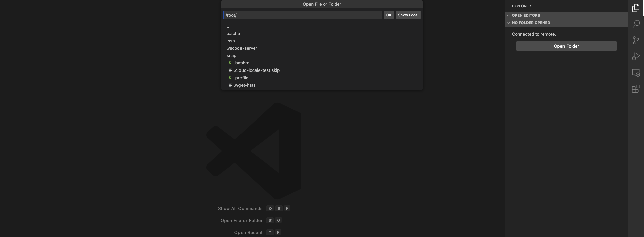
Task: Select the .vscode-server folder
Action: coord(242,48)
